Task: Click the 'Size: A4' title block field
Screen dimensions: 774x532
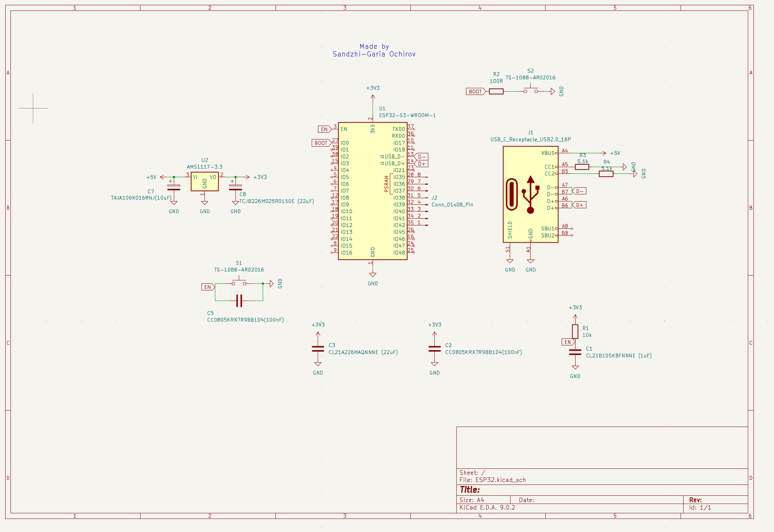Action: tap(472, 500)
